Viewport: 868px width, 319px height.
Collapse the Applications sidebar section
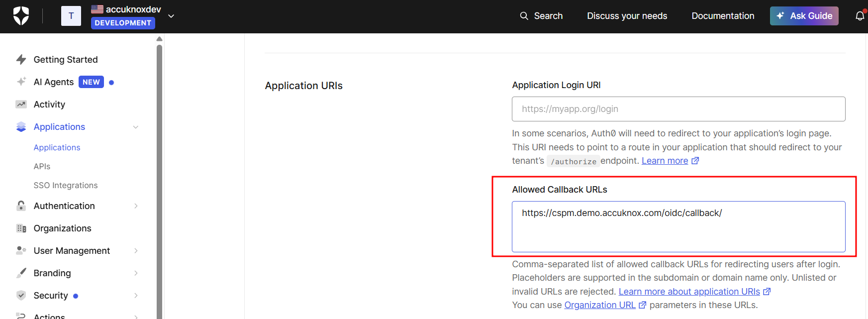136,127
